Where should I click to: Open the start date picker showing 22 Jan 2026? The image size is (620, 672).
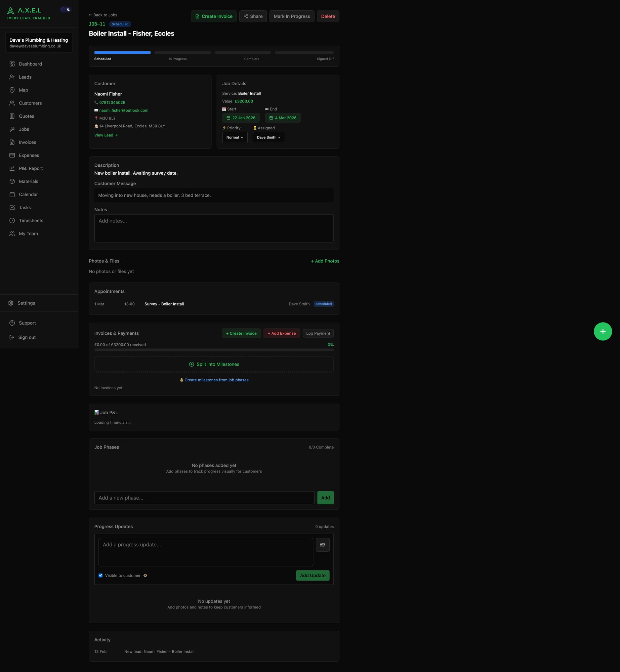[241, 118]
